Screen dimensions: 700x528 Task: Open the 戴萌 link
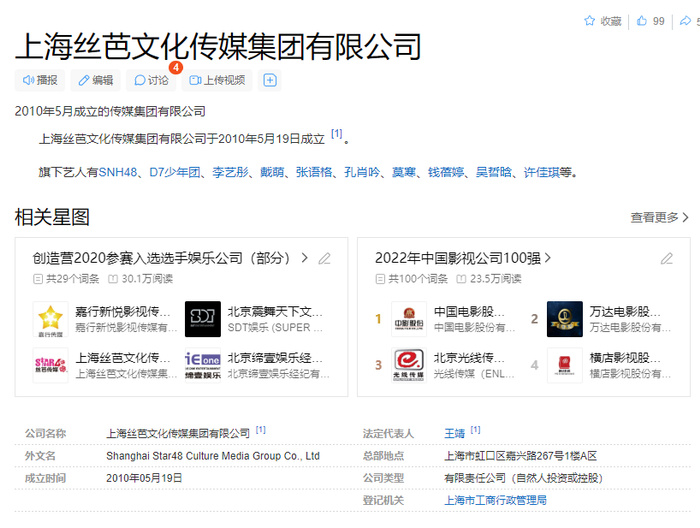[x=272, y=172]
